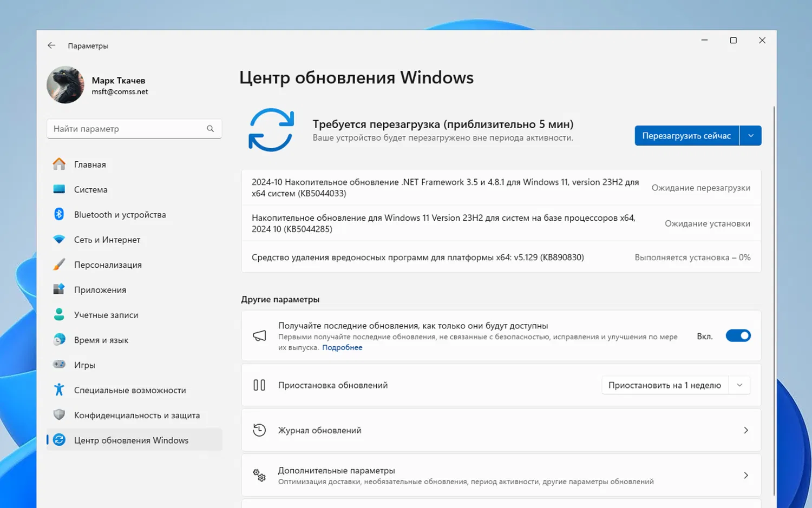Viewport: 812px width, 508px height.
Task: Click the Выполняется установка – 0% status
Action: pyautogui.click(x=692, y=258)
